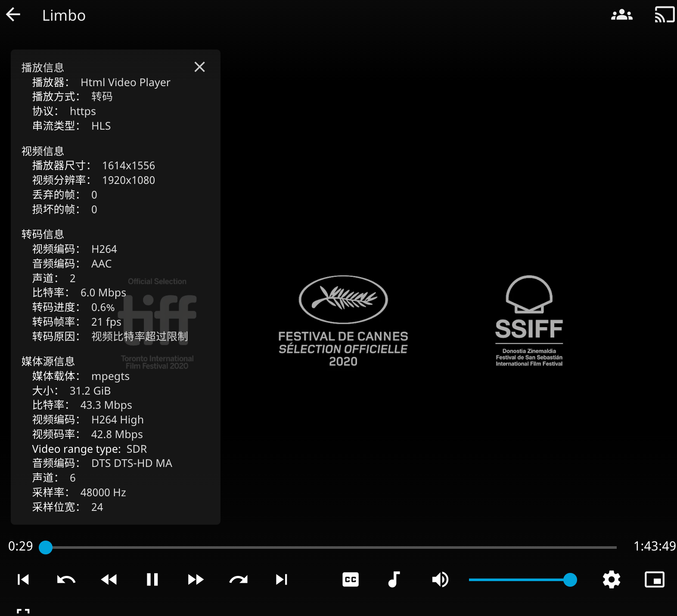The height and width of the screenshot is (616, 677).
Task: Jump to previous track
Action: pyautogui.click(x=23, y=579)
